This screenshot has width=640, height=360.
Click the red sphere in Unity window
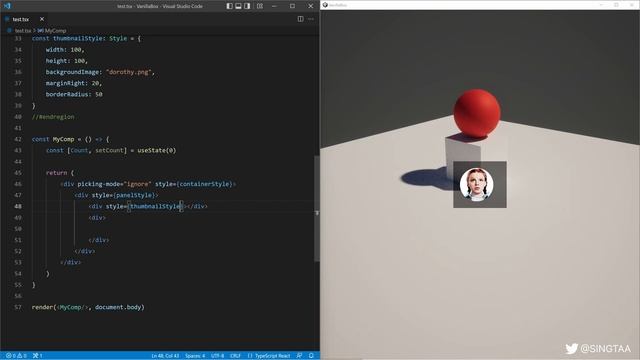[477, 113]
